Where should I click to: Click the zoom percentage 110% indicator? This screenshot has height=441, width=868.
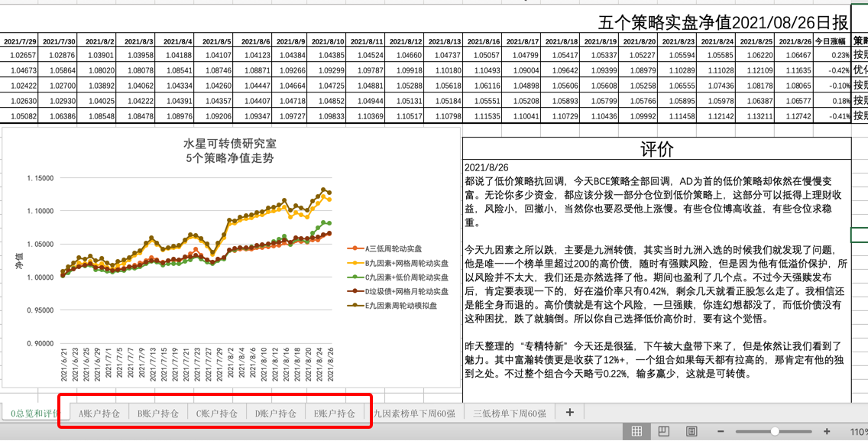pos(858,432)
